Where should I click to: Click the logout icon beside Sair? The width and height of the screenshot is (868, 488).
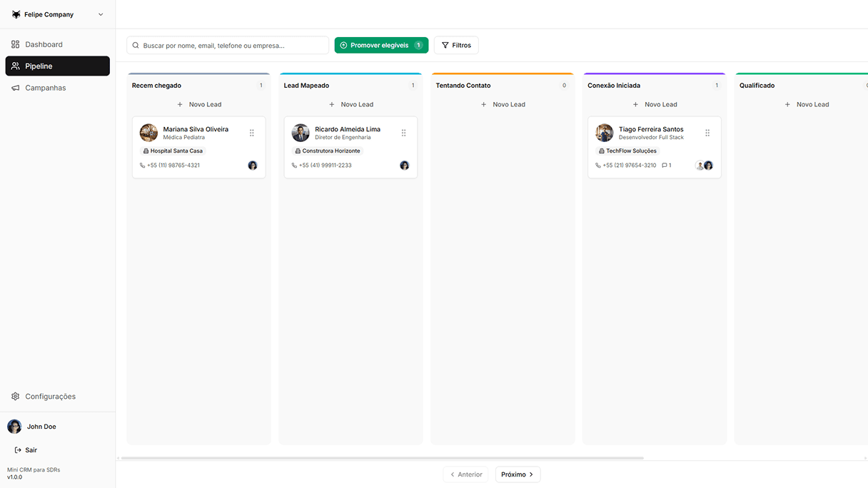coord(17,449)
